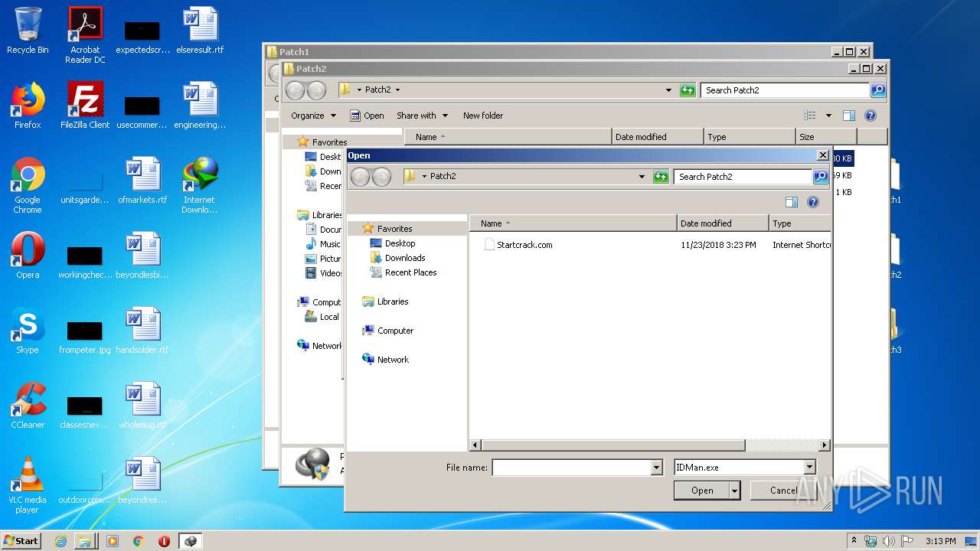Expand address dropdown in Patch2 window
The image size is (980, 551).
pos(669,90)
